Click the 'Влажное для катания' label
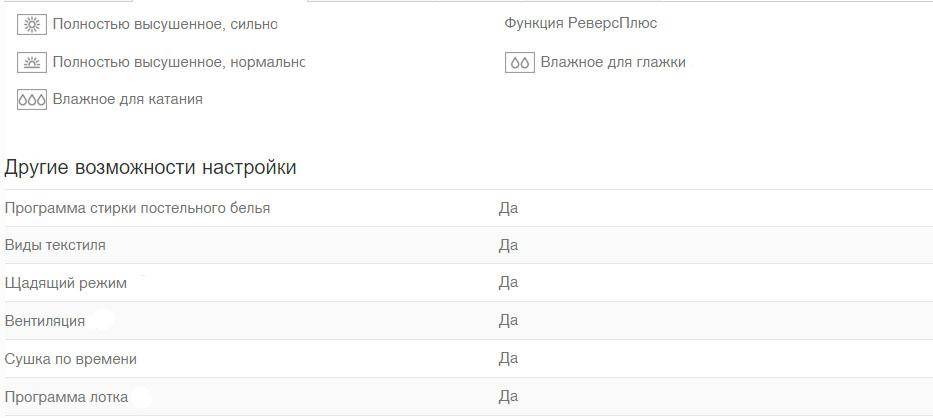The height and width of the screenshot is (418, 933). coord(128,99)
